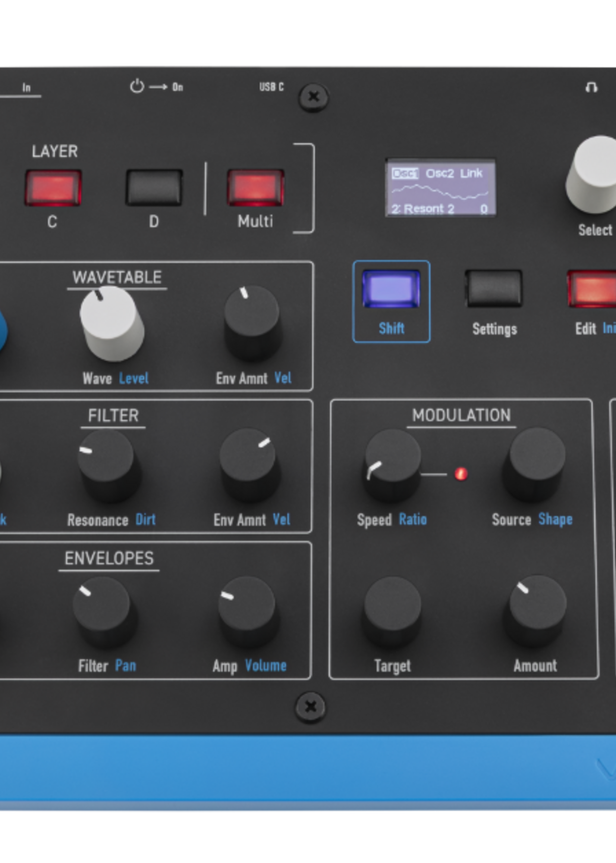
Task: Click the power symbol icon
Action: pos(137,87)
